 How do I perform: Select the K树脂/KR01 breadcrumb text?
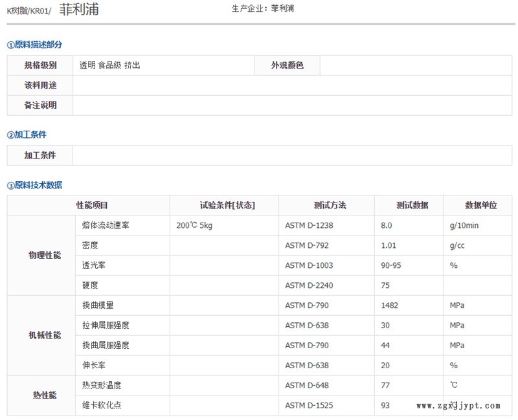[28, 11]
